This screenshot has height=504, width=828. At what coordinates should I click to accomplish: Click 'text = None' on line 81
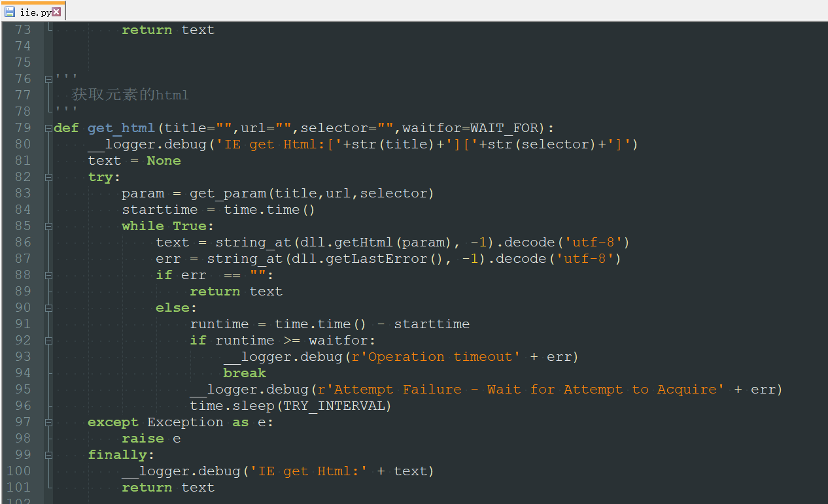pyautogui.click(x=134, y=161)
